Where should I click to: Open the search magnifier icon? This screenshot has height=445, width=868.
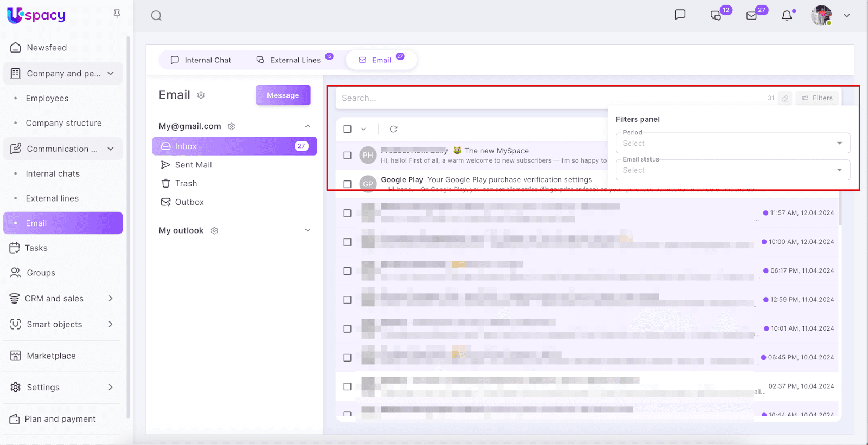[156, 16]
